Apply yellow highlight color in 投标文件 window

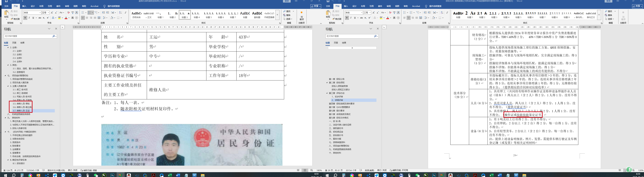click(59, 18)
